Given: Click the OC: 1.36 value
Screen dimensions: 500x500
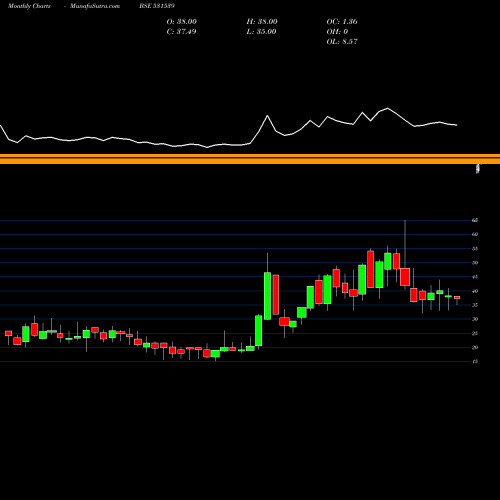Looking at the screenshot, I should (x=342, y=22).
